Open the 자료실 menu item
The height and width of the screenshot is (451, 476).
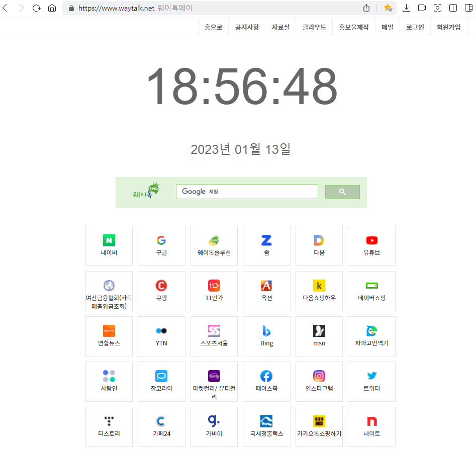[x=280, y=27]
